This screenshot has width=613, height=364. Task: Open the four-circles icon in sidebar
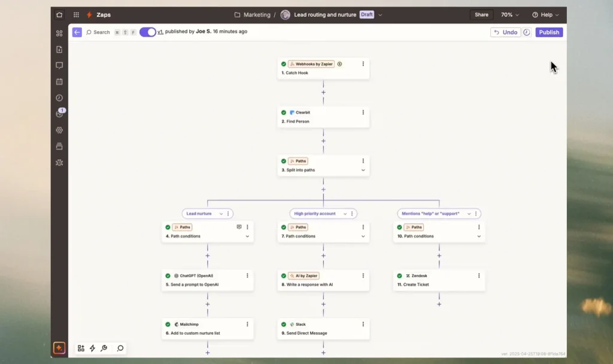(59, 34)
